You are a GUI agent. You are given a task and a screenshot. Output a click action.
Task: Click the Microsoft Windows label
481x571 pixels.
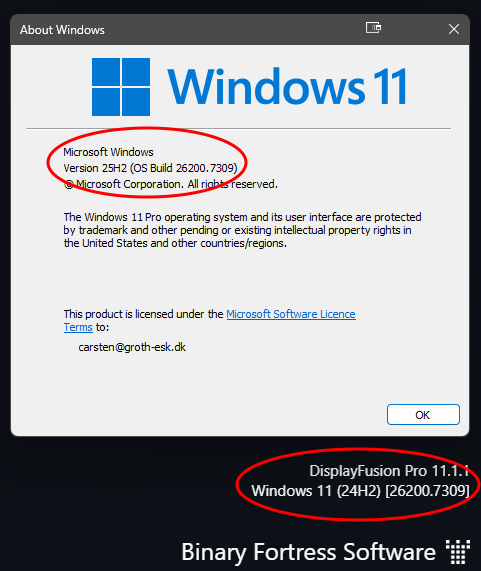click(109, 152)
